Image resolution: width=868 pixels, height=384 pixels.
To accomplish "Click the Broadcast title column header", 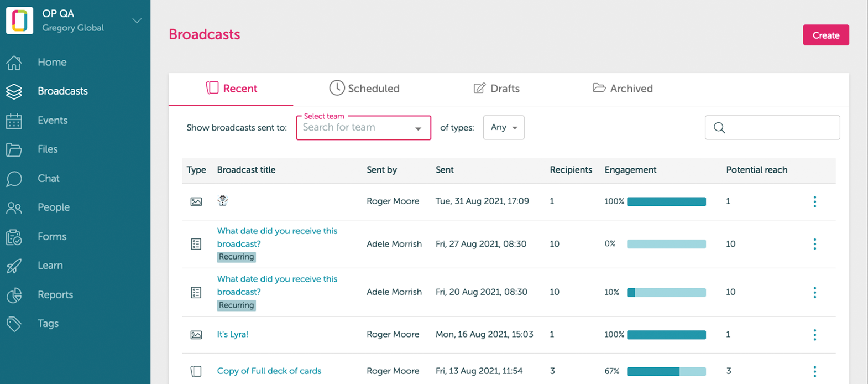I will (x=246, y=170).
